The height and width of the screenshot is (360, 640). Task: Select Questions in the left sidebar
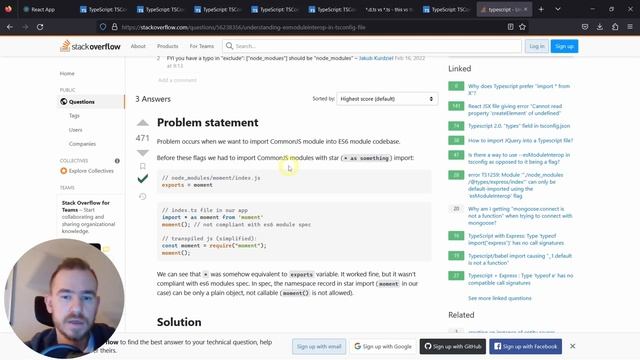[91, 102]
